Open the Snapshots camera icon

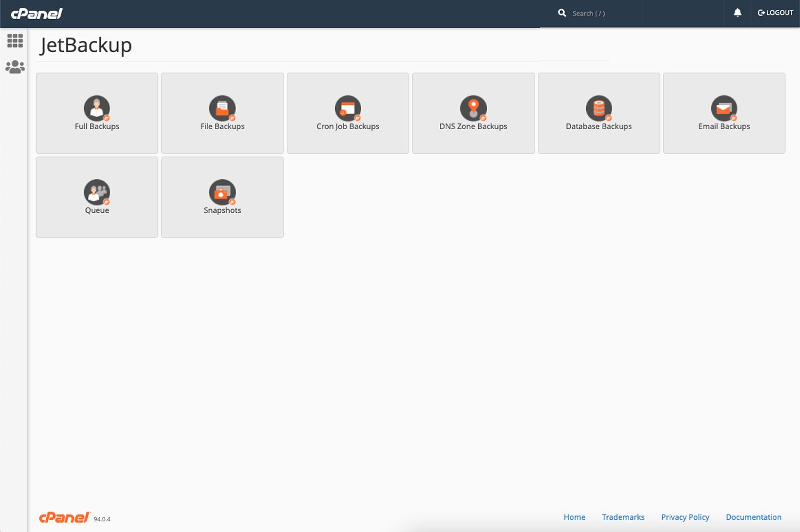click(x=222, y=192)
